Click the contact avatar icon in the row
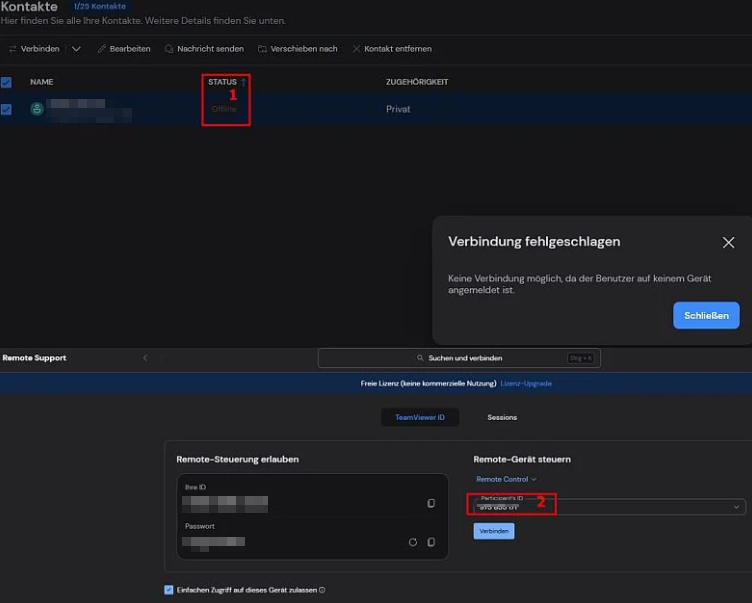Screen dimensions: 752x603 [x=37, y=109]
